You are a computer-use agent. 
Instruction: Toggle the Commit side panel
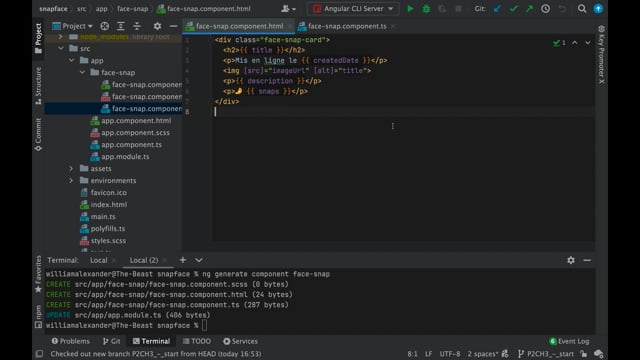click(x=38, y=135)
